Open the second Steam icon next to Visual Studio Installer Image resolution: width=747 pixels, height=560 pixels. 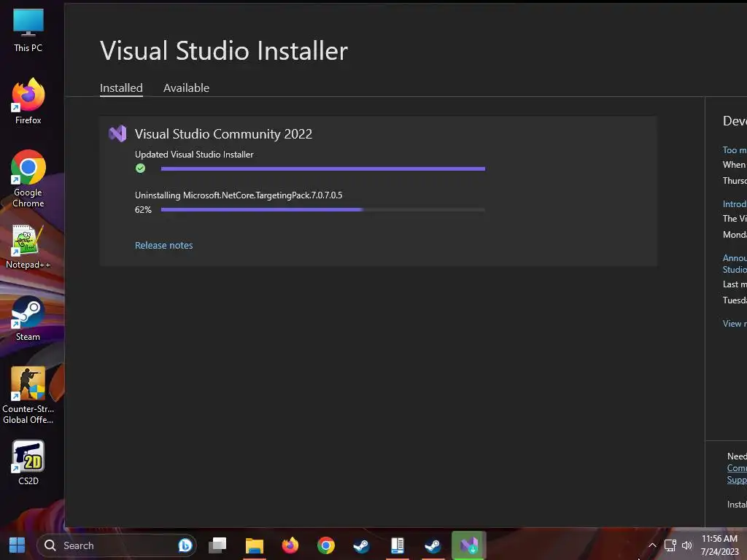(x=433, y=545)
